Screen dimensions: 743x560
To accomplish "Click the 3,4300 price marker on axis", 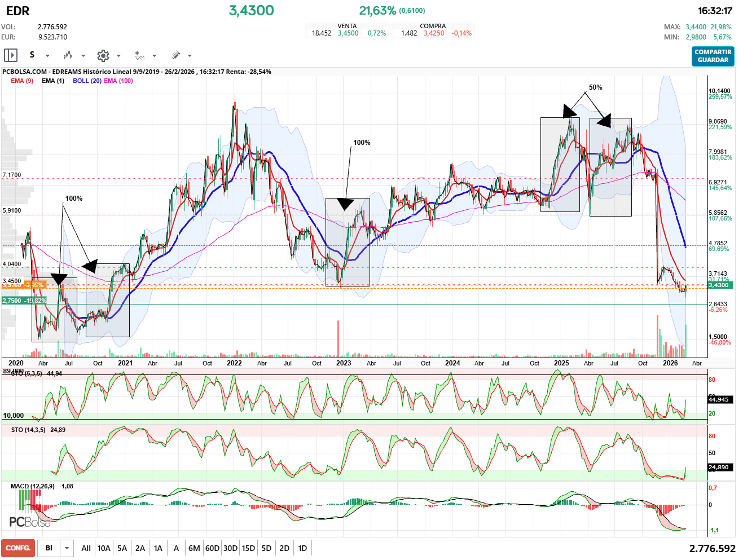I will 719,285.
